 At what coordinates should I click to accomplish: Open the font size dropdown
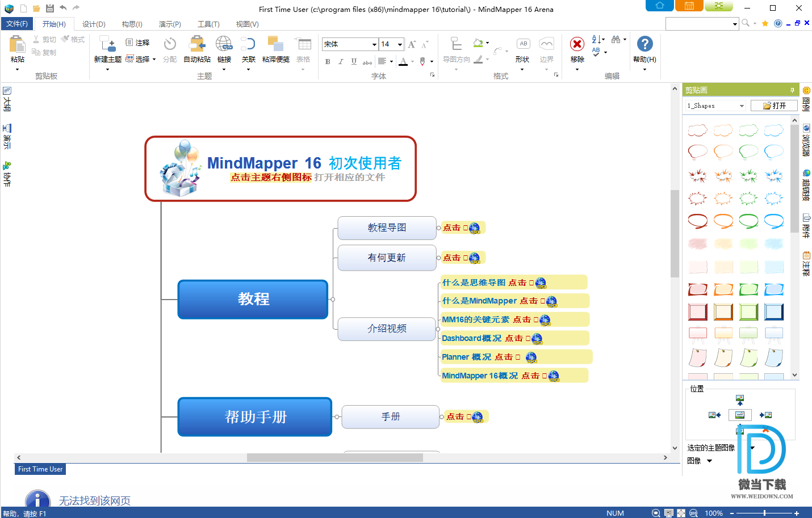point(400,44)
